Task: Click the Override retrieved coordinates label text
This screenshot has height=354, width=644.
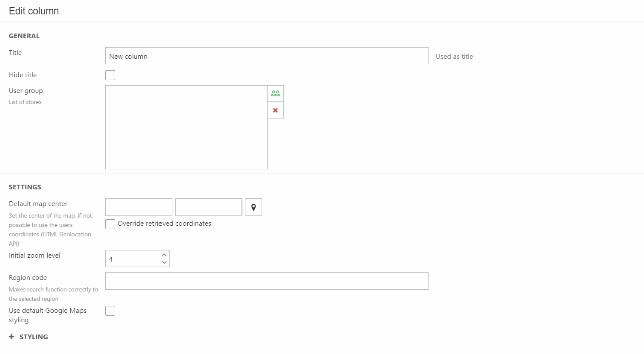Action: [x=165, y=224]
